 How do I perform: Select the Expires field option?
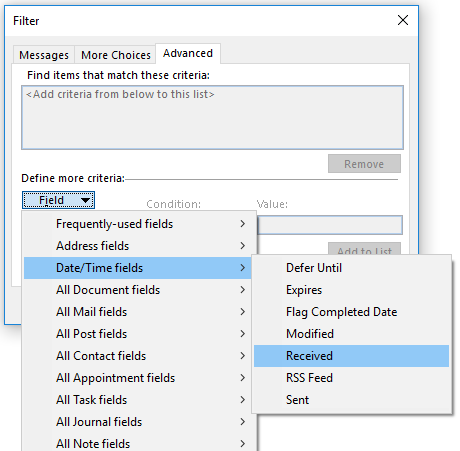(351, 290)
